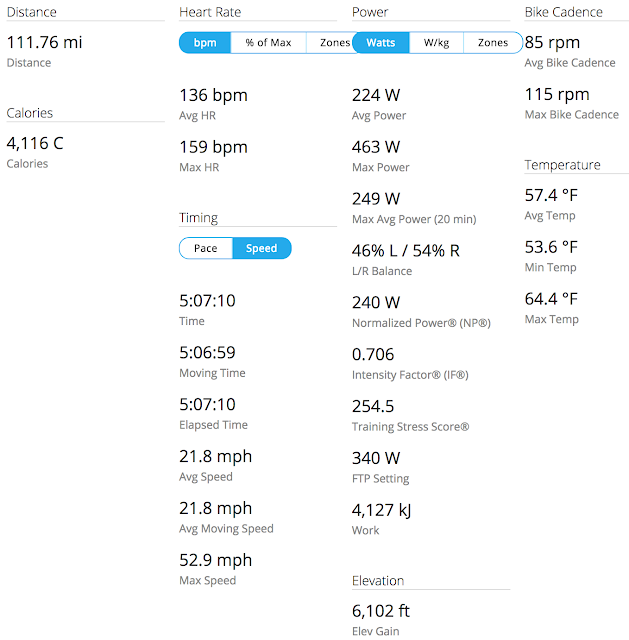Screen dimensions: 629x640
Task: Click the 240 W Normalized Power value
Action: coord(376,302)
